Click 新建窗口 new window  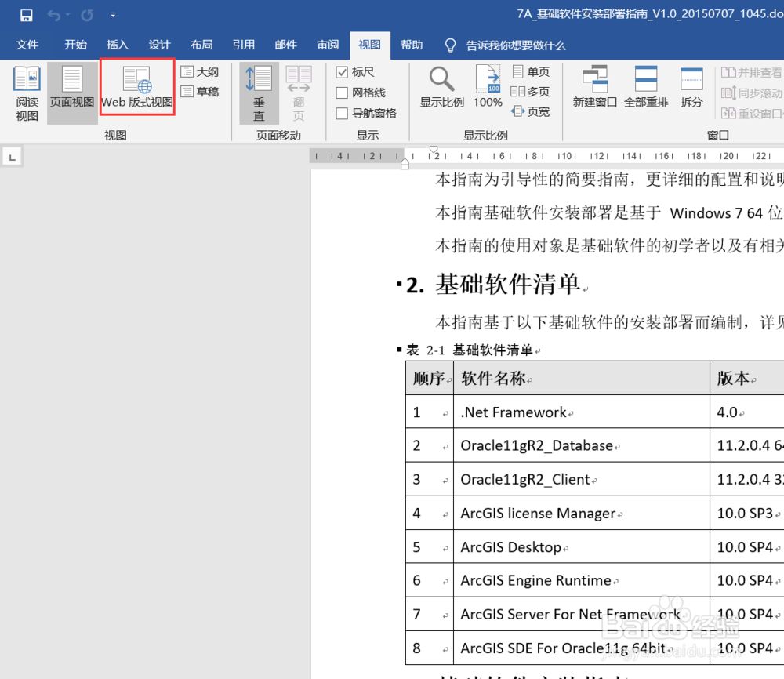click(x=594, y=87)
